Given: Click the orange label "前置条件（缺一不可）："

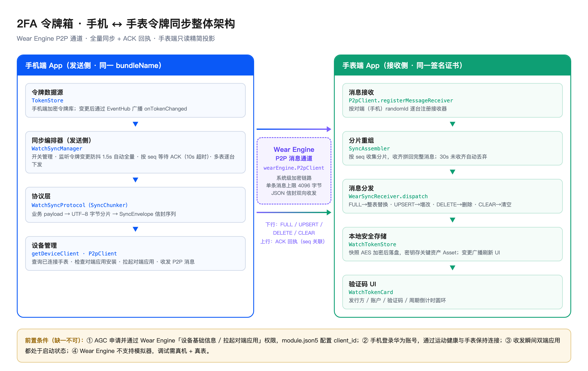Looking at the screenshot, I should click(55, 340).
